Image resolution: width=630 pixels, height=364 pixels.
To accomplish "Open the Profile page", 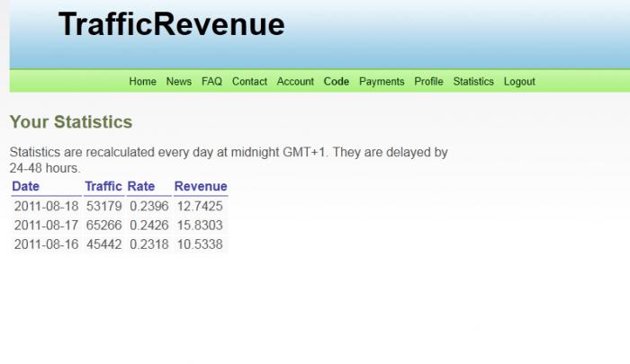I will coord(428,82).
